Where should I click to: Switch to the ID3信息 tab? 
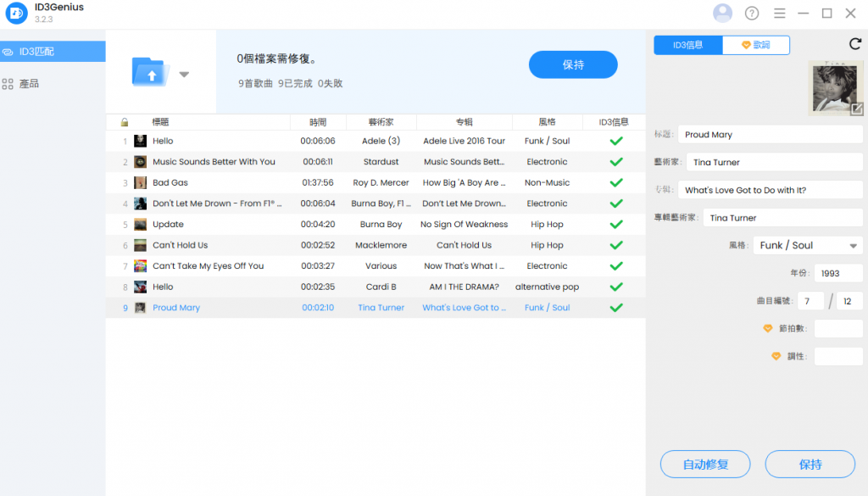688,45
